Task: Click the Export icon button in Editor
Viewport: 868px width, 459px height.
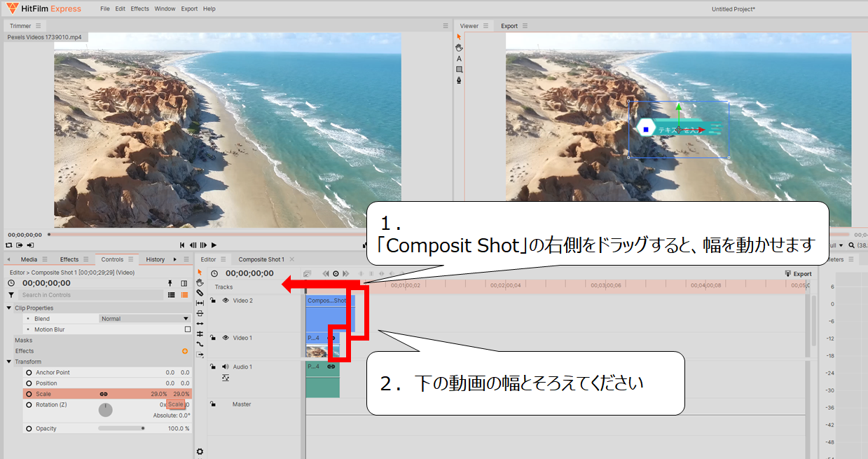Action: [798, 273]
